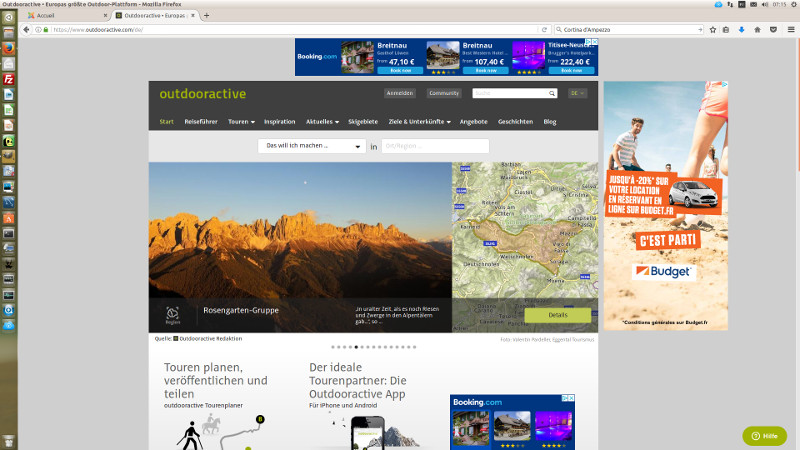Click the Anmelden button
The width and height of the screenshot is (800, 450).
click(x=399, y=93)
